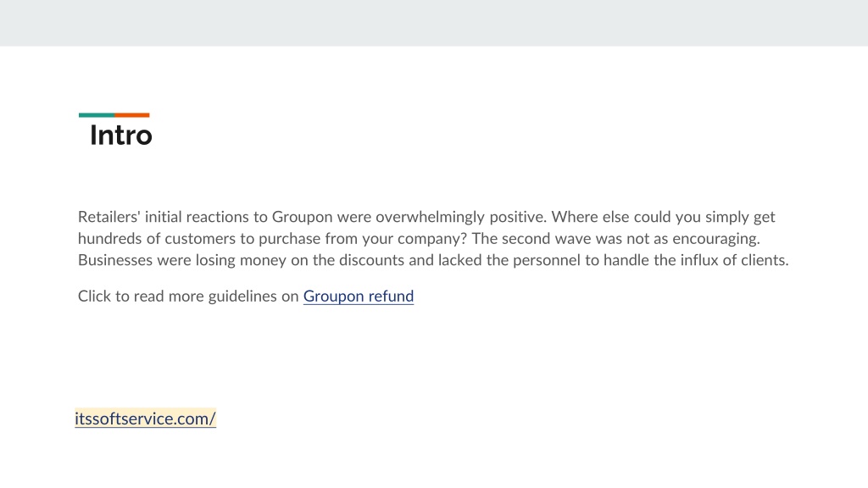Open the Groupon refund link

[359, 297]
